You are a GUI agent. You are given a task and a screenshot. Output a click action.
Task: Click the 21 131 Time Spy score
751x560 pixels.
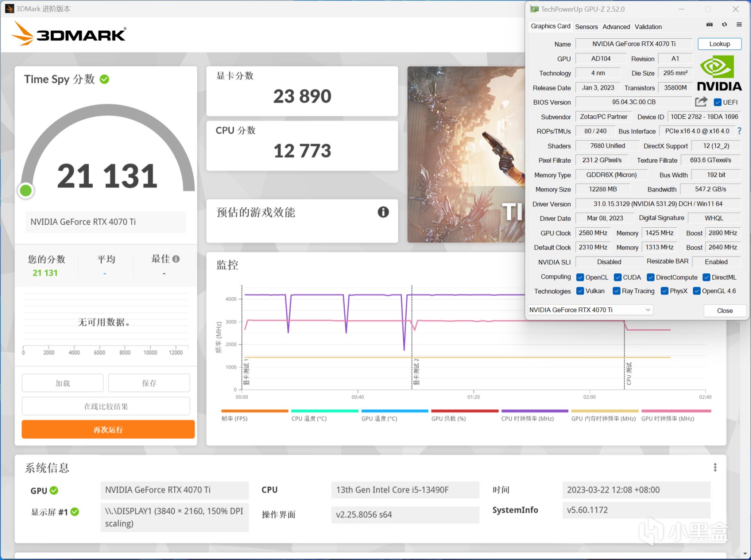tap(107, 176)
